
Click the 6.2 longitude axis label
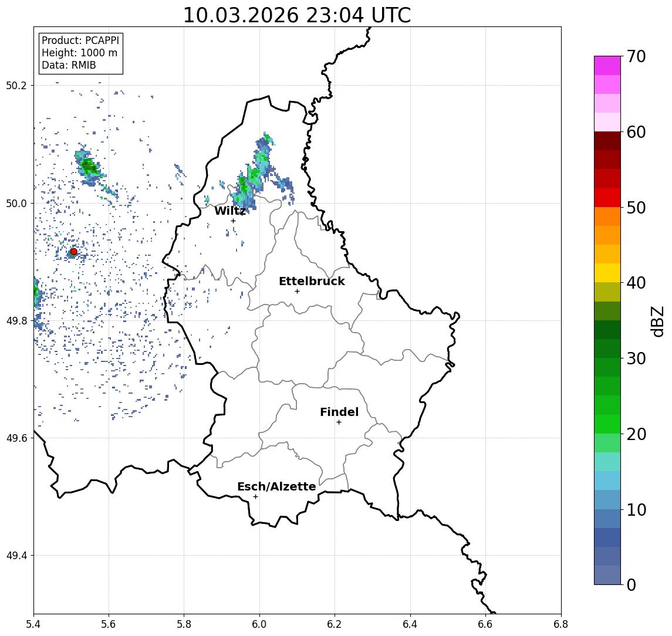335,624
